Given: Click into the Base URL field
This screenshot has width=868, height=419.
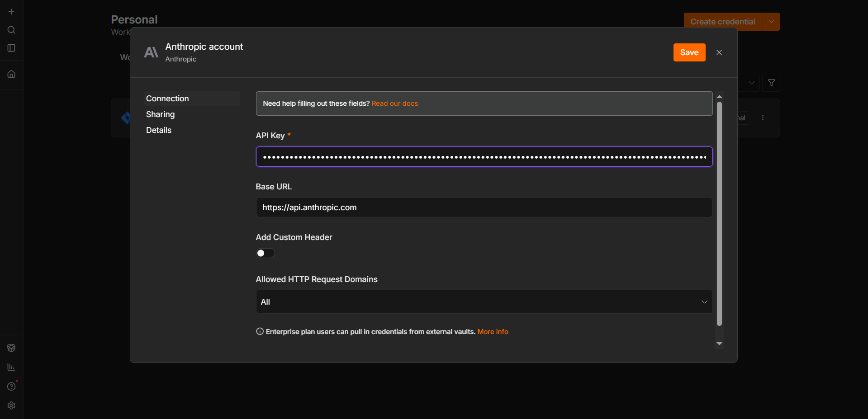Looking at the screenshot, I should click(x=484, y=207).
